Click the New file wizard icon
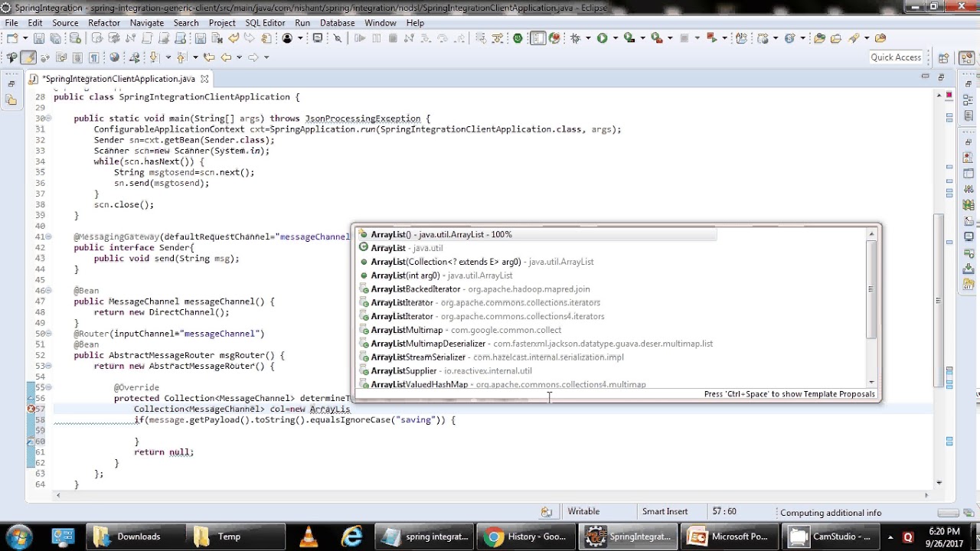This screenshot has height=551, width=980. coord(12,38)
